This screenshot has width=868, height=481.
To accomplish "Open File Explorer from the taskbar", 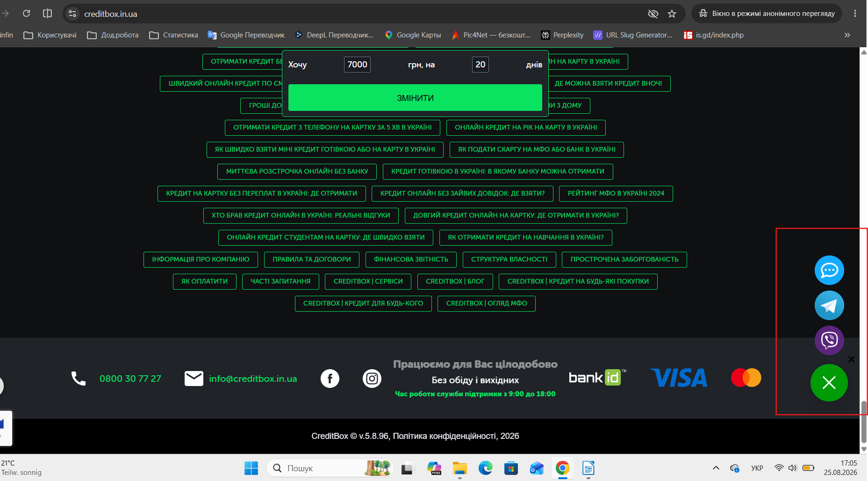I will click(x=460, y=468).
